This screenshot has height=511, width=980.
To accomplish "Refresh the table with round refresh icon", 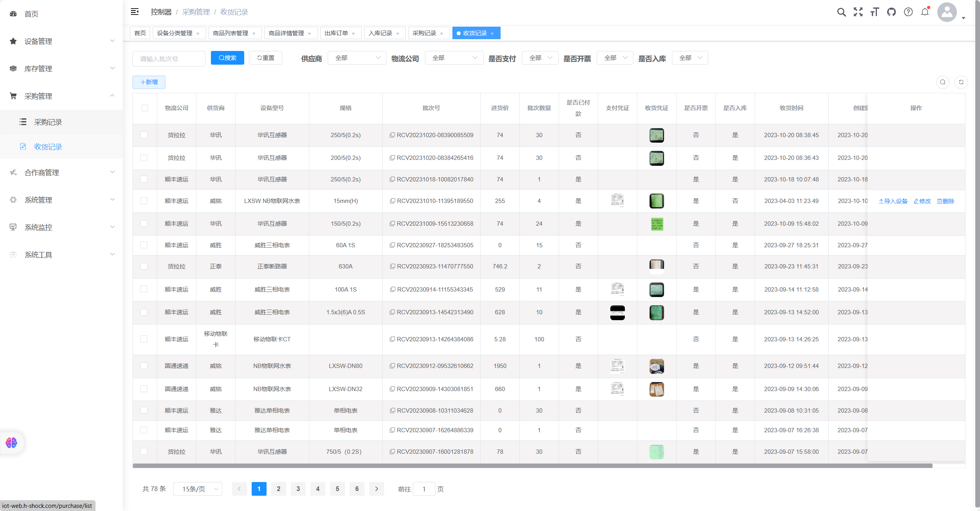I will [961, 82].
